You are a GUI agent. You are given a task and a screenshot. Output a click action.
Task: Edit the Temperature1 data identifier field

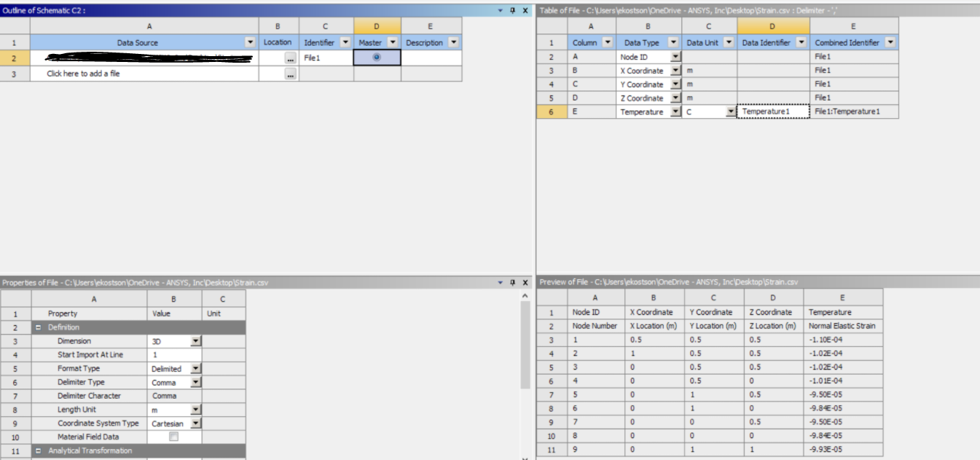[x=773, y=112]
